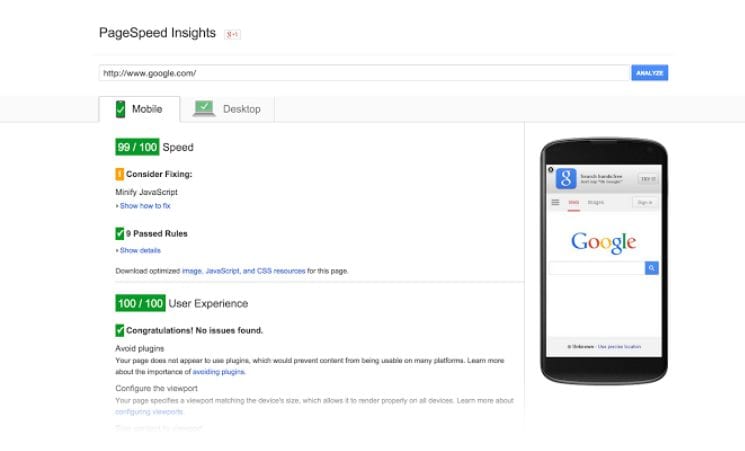Click the Minify JavaScript rule text

(x=146, y=192)
